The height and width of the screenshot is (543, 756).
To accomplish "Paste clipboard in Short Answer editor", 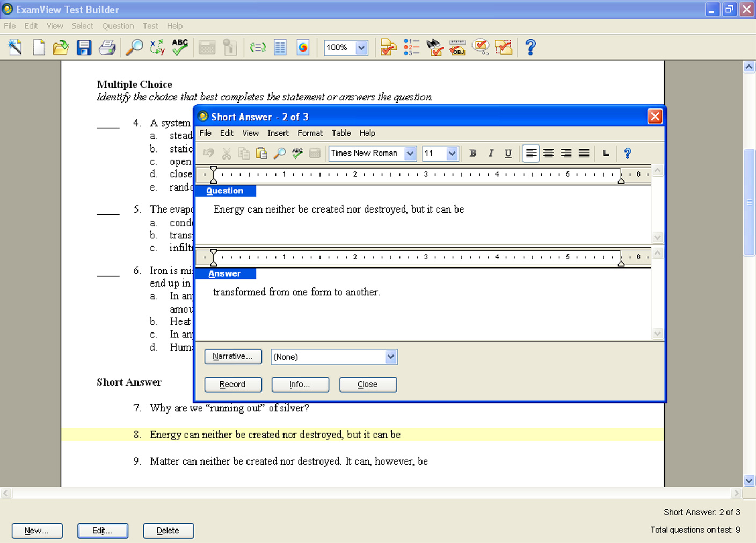I will (x=261, y=154).
